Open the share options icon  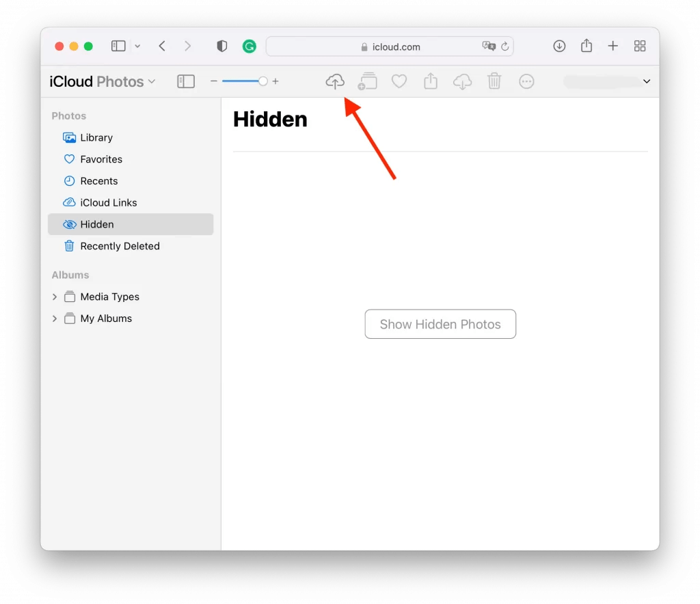(431, 81)
